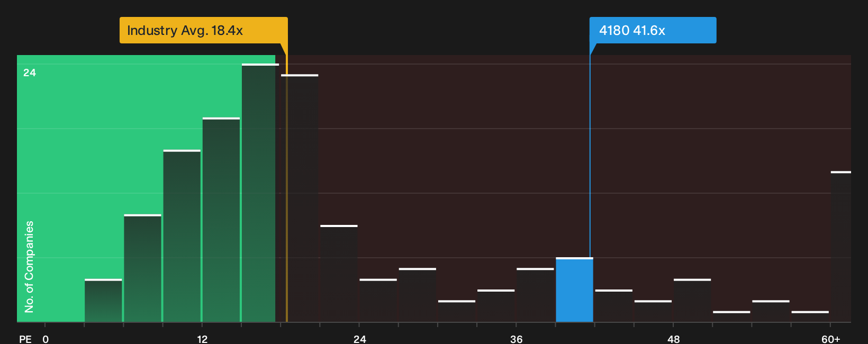
Task: Select the 60+ PE bar at far right
Action: tap(841, 247)
